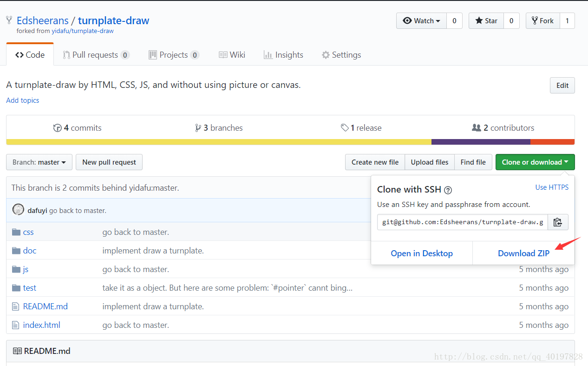This screenshot has height=366, width=588.
Task: Click the js folder icon
Action: pos(16,269)
